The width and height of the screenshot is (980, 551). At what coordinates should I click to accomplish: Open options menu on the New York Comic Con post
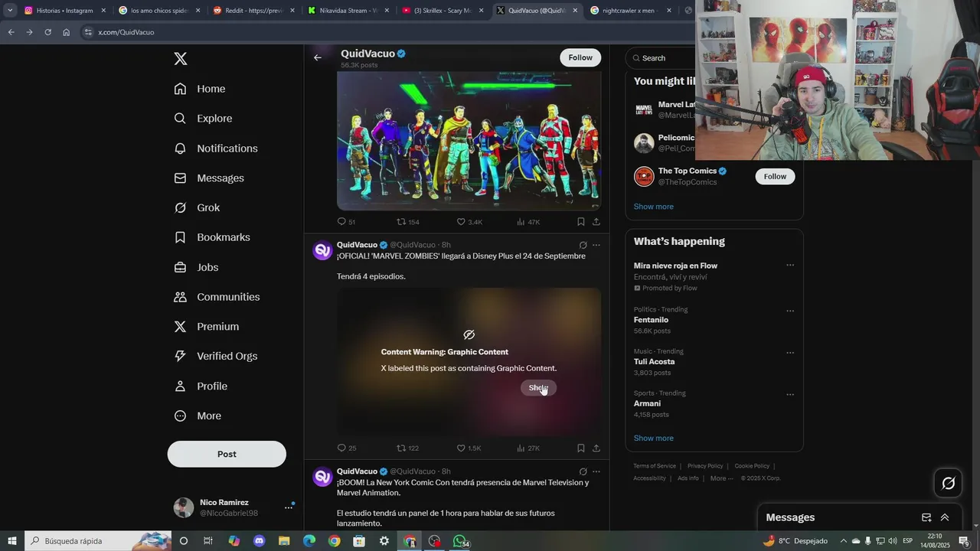point(596,471)
